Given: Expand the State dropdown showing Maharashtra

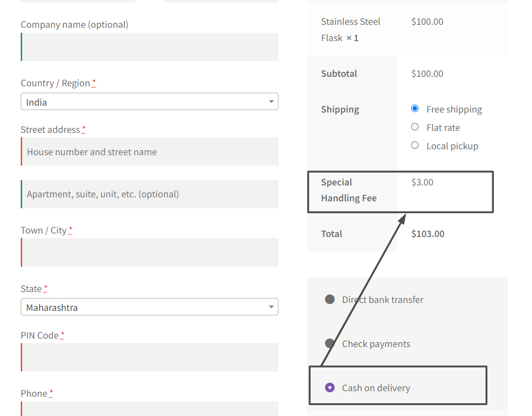Looking at the screenshot, I should [x=149, y=306].
